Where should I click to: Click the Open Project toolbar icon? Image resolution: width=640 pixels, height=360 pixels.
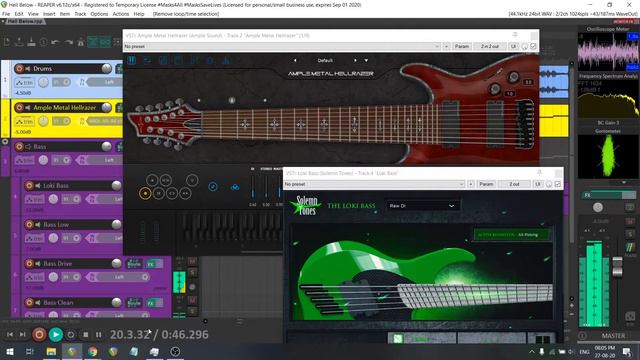(19, 42)
